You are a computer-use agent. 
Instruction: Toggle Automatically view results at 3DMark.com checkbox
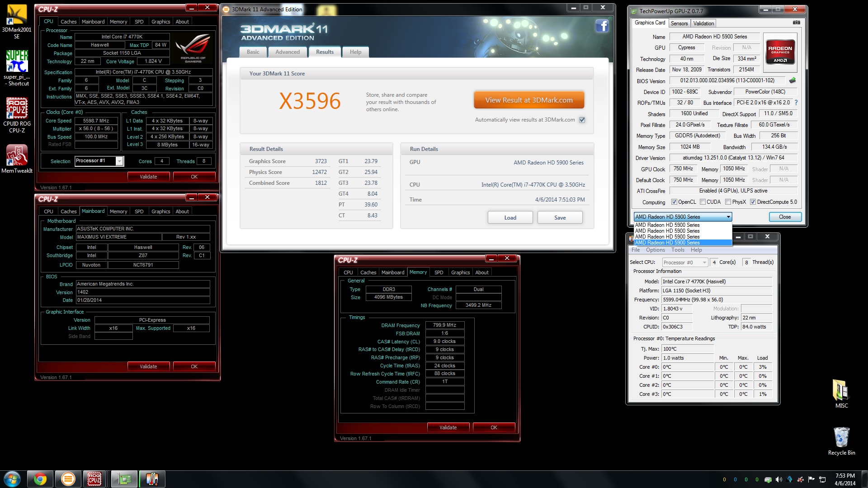click(582, 120)
